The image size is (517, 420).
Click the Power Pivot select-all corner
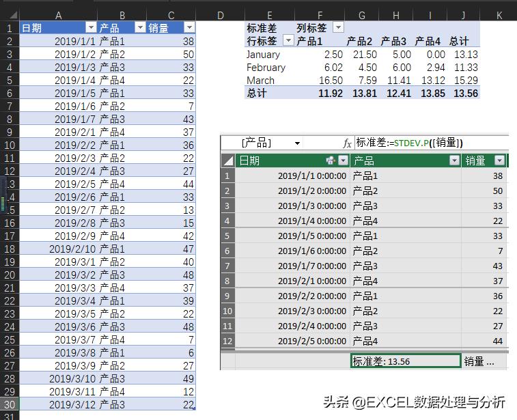(228, 160)
